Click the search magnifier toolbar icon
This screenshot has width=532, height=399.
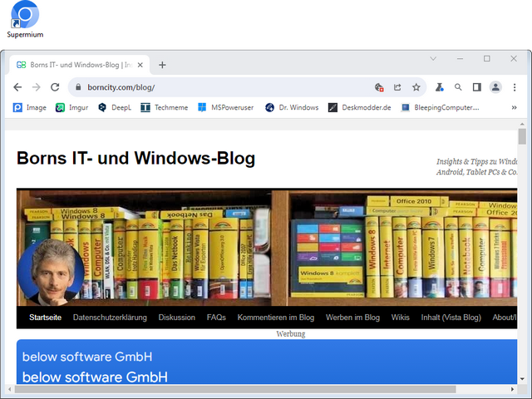coord(458,87)
